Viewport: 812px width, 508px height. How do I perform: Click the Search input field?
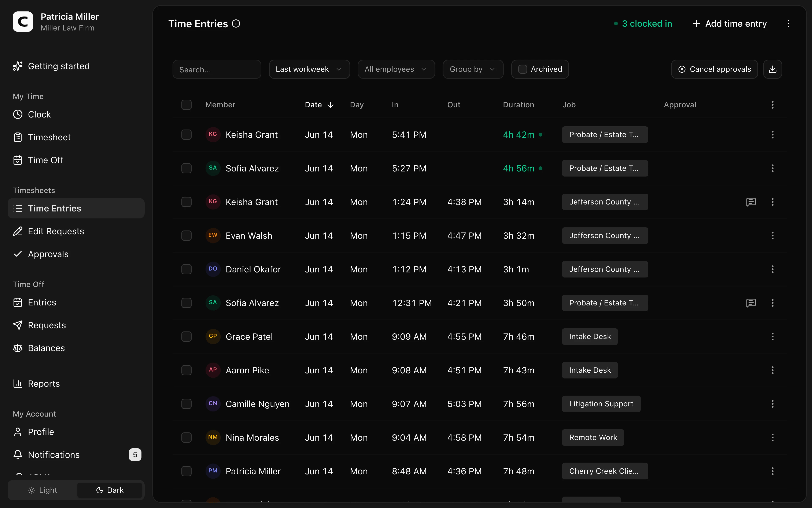pyautogui.click(x=217, y=69)
